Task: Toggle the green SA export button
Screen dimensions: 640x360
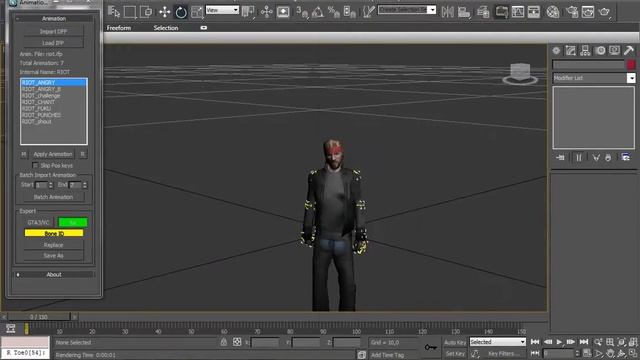Action: [73, 222]
